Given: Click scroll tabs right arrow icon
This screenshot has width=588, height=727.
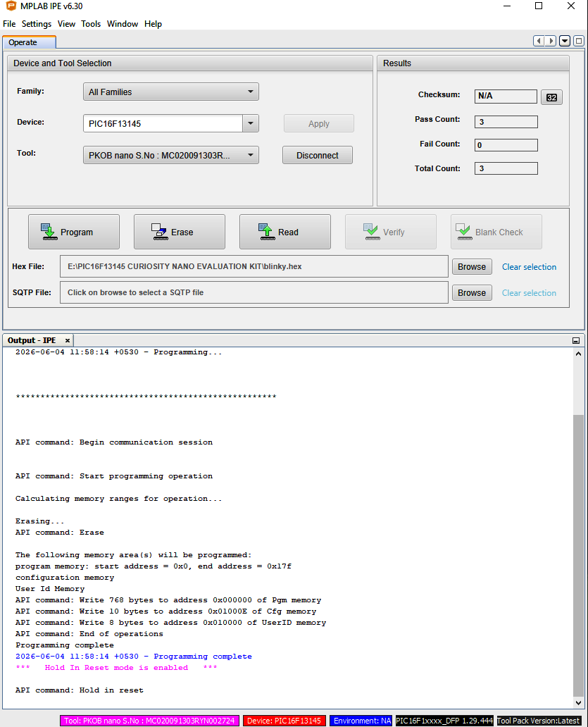Looking at the screenshot, I should (x=551, y=41).
